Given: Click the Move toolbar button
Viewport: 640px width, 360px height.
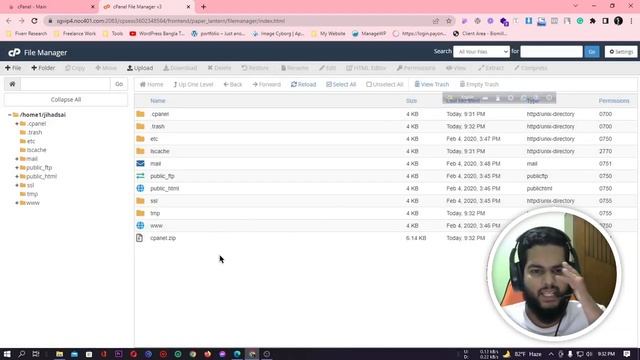Looking at the screenshot, I should (106, 68).
